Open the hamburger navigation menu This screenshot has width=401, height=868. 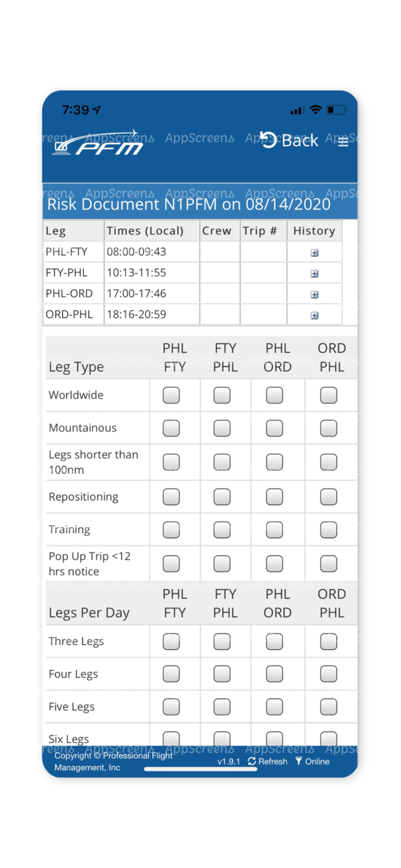343,143
